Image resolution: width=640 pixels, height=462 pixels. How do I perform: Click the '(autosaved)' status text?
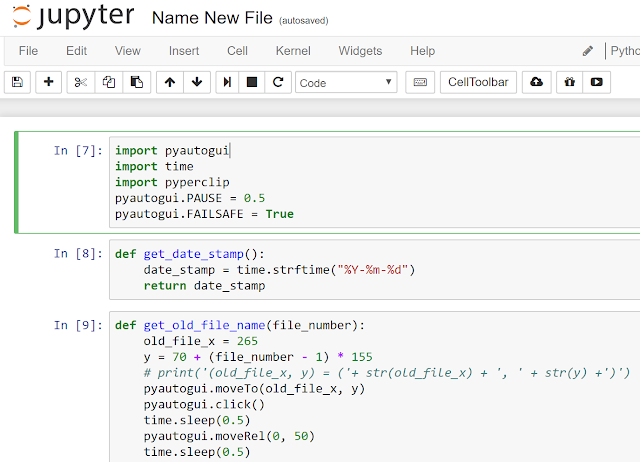pyautogui.click(x=304, y=20)
